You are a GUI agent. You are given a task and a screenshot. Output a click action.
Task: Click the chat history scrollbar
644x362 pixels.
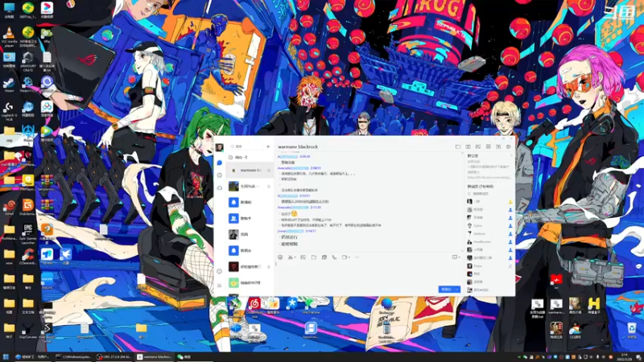[464, 201]
